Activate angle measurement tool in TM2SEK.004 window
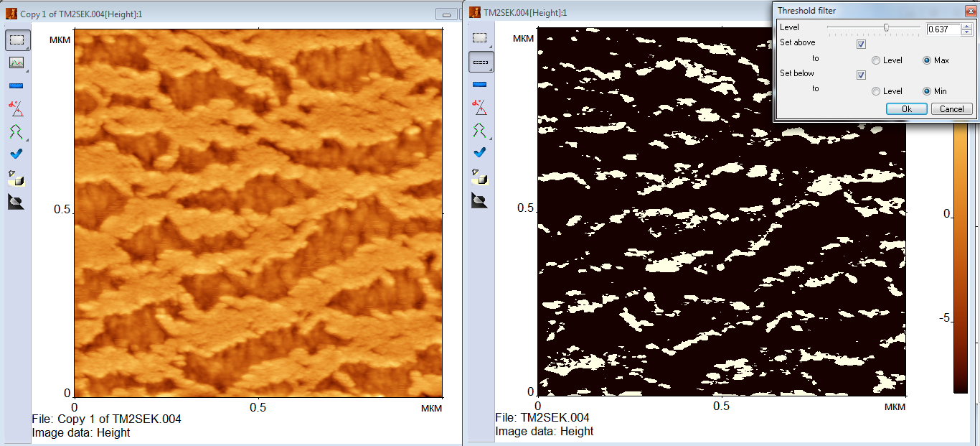The height and width of the screenshot is (446, 980). 480,108
